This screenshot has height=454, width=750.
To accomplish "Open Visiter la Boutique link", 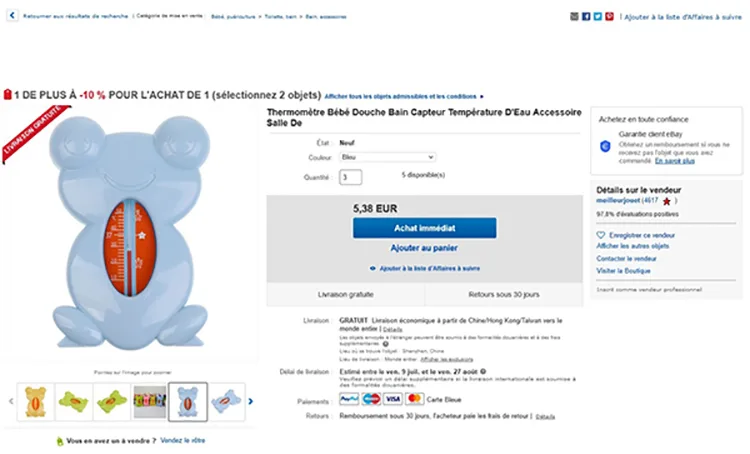I will click(623, 271).
